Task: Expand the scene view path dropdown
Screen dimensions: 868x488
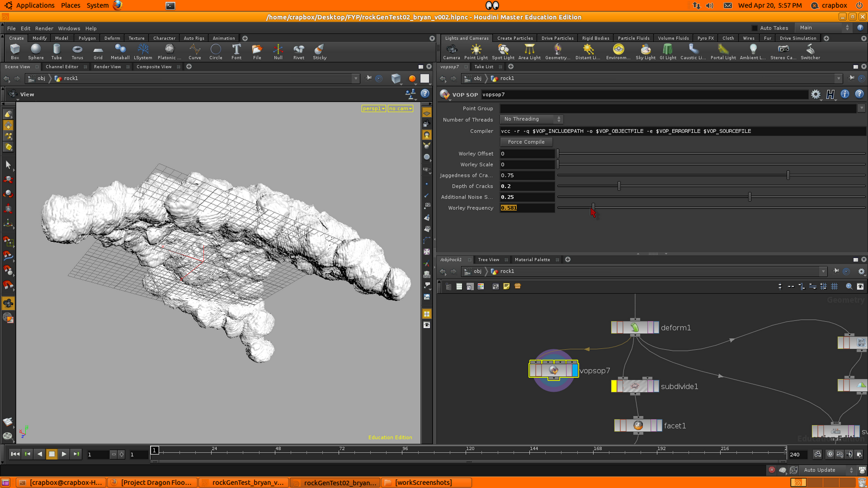Action: click(356, 79)
